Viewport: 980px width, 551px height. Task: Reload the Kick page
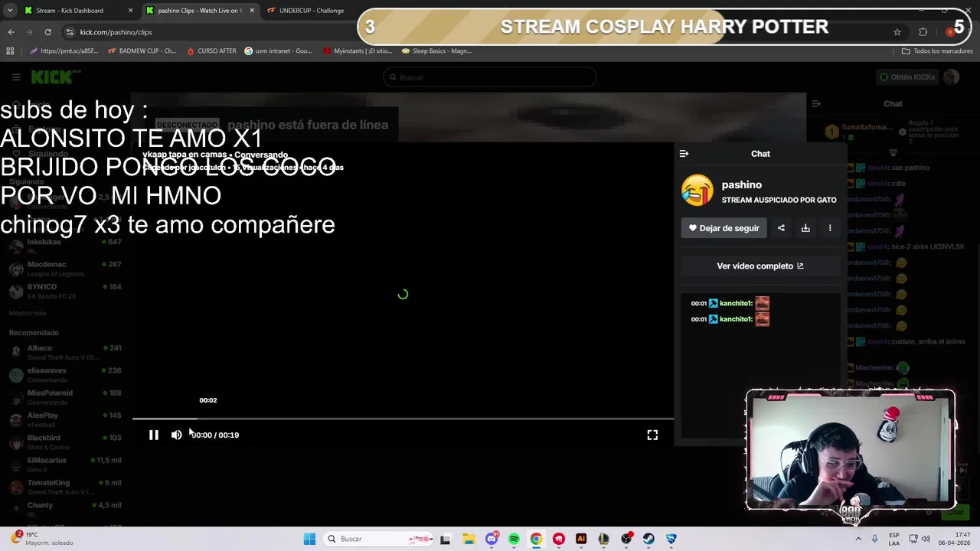(47, 32)
